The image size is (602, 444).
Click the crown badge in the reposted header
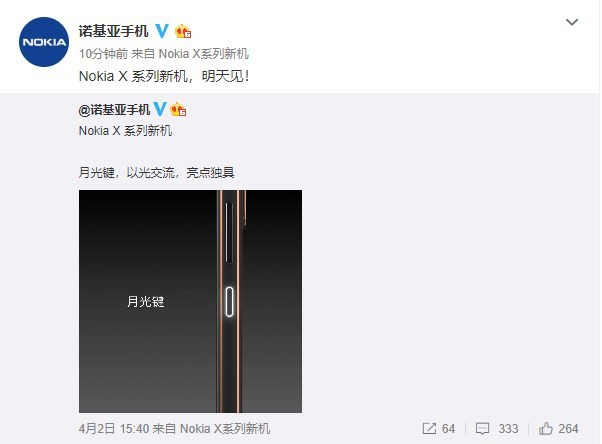click(179, 109)
